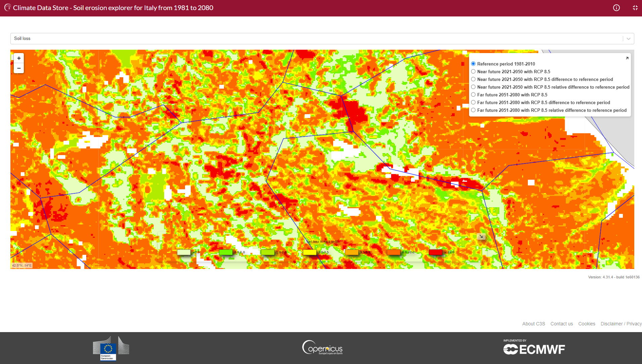Open the Cookies link
642x364 pixels.
[x=587, y=324]
